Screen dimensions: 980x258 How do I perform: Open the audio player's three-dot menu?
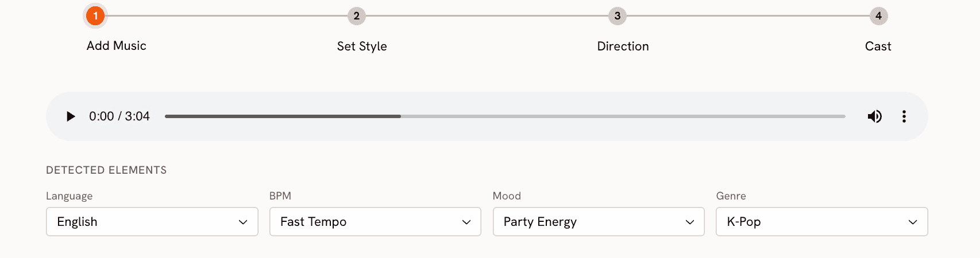(904, 116)
